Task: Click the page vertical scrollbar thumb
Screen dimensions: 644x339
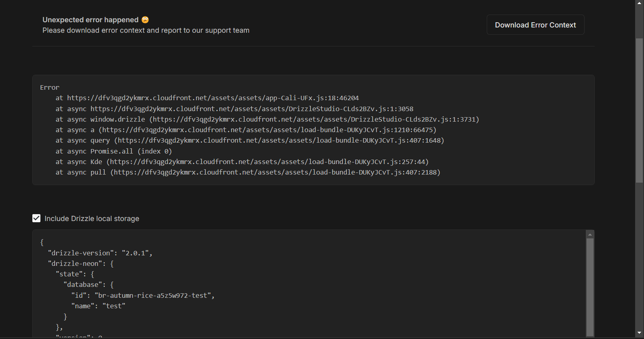Action: (x=639, y=110)
